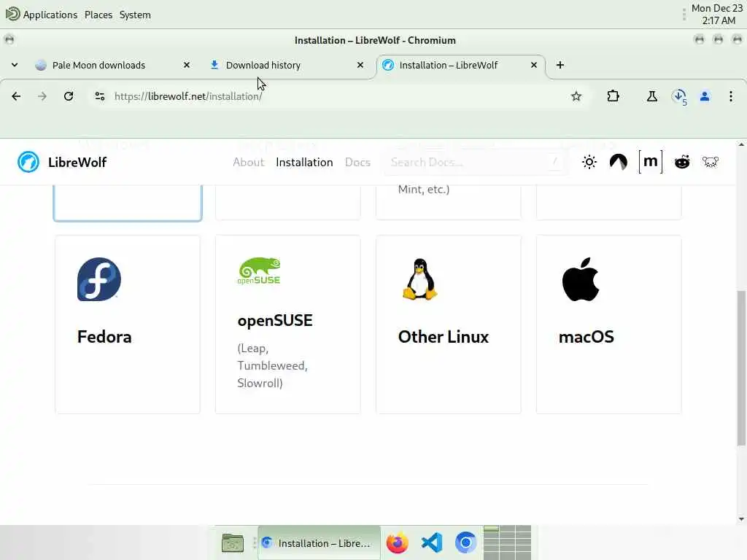Click the openSUSE chameleon logo
This screenshot has height=560, width=747.
click(x=259, y=271)
